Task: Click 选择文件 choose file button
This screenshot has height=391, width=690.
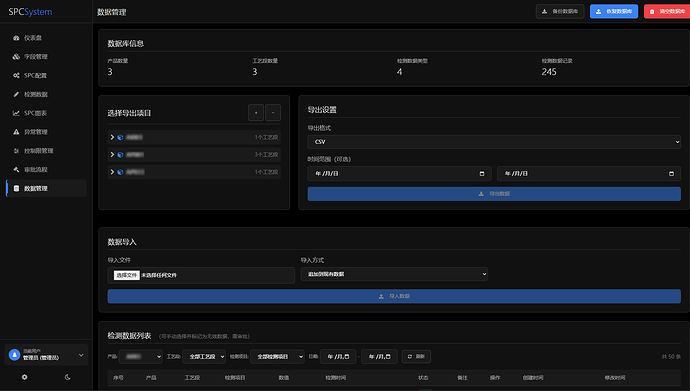Action: tap(127, 275)
